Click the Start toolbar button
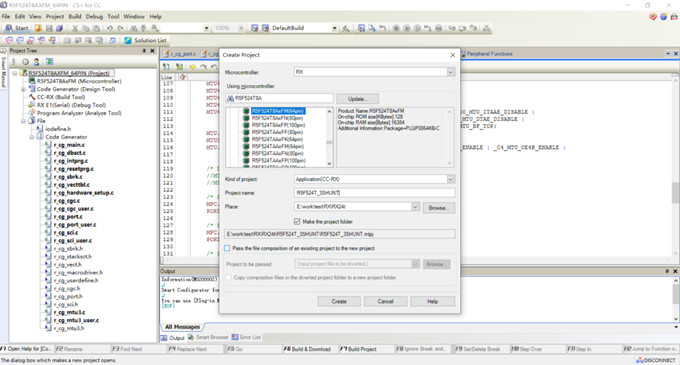Image resolution: width=680 pixels, height=365 pixels. [x=16, y=28]
